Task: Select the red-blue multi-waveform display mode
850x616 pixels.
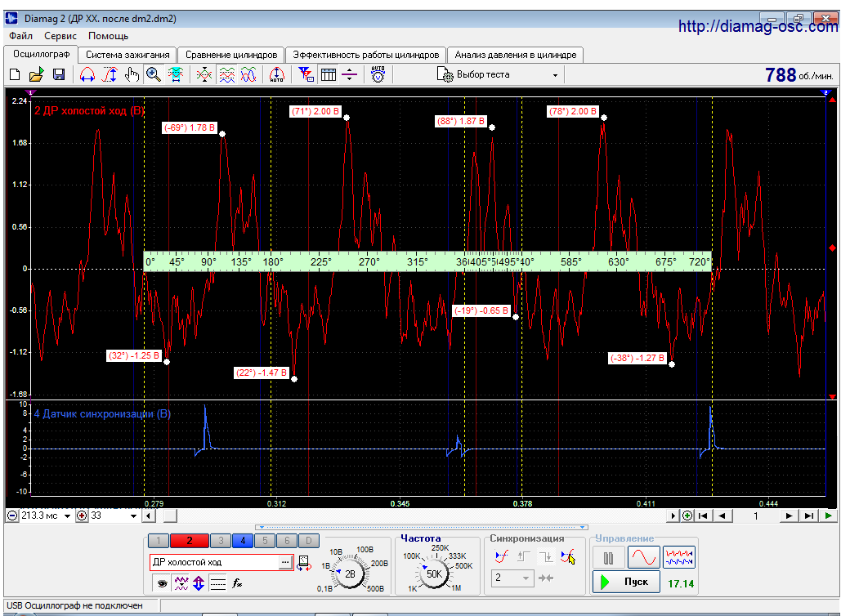Action: coord(678,557)
